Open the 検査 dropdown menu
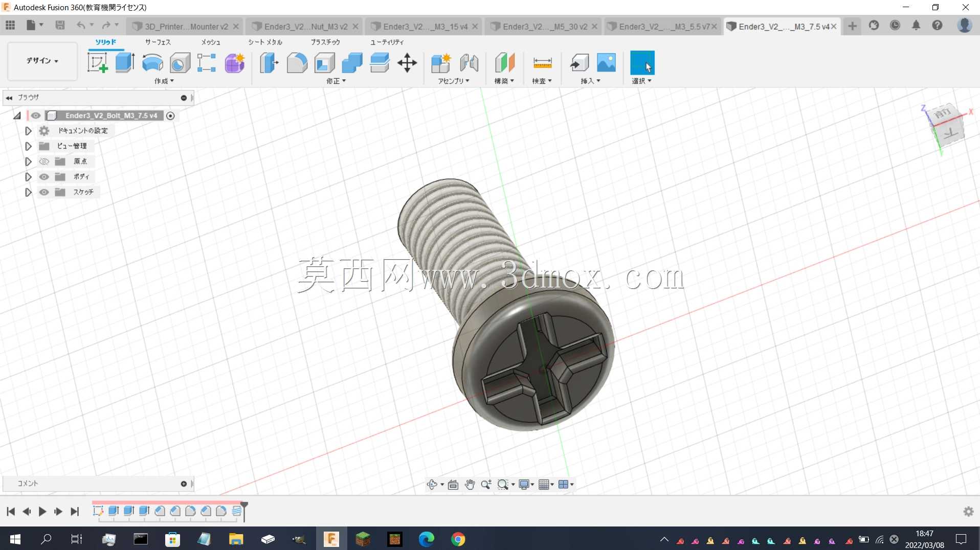 tap(542, 81)
